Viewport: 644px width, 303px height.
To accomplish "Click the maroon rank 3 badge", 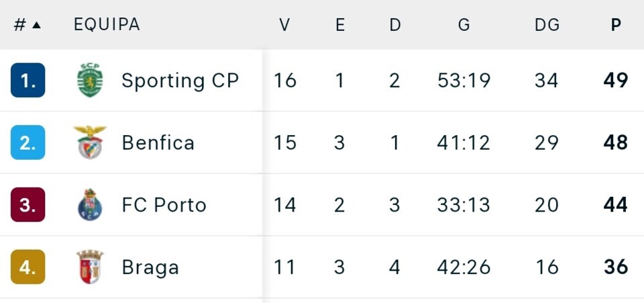I will pos(28,205).
